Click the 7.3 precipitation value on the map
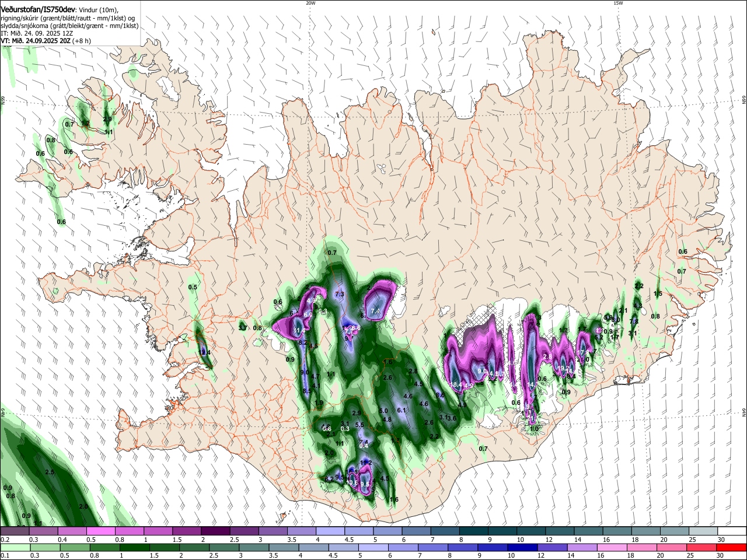 [x=340, y=294]
